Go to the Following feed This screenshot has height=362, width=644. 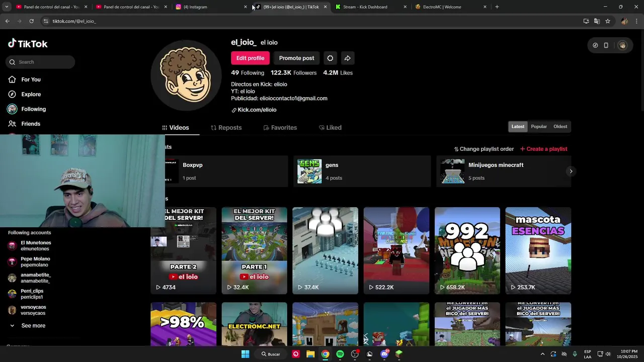click(33, 109)
